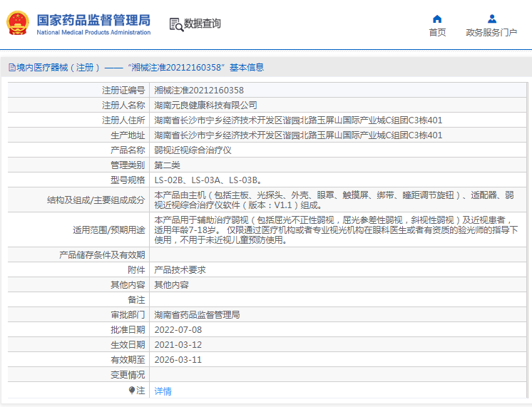This screenshot has height=407, width=532.
Task: Open the 数据查询 search icon
Action: (176, 24)
